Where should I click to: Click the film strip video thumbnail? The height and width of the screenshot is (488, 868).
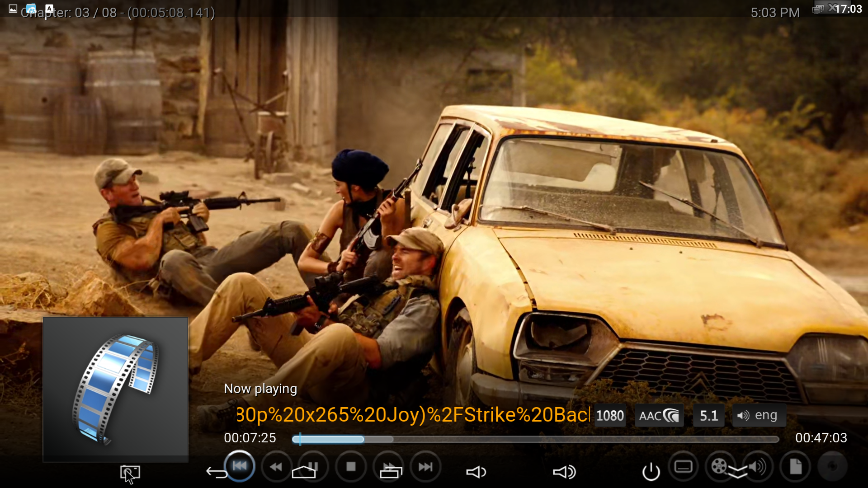point(116,389)
